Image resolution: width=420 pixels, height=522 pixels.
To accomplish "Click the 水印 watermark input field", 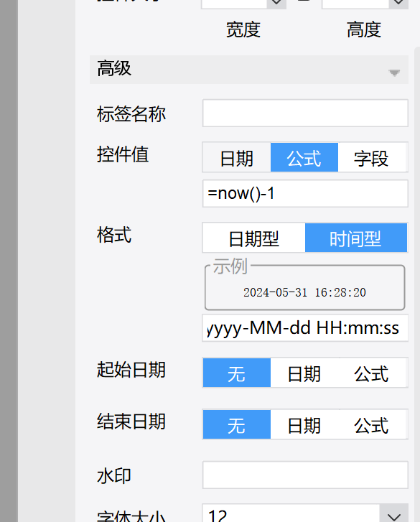I will pos(305,475).
